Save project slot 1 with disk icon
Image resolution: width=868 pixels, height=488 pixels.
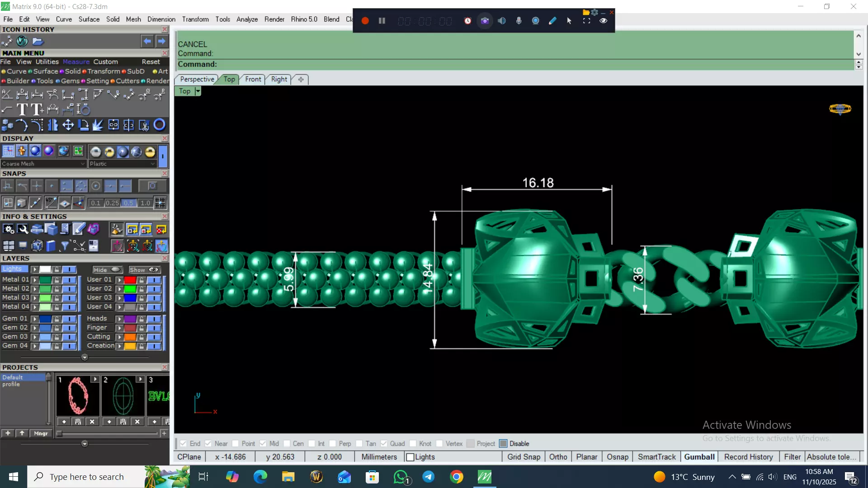78,422
